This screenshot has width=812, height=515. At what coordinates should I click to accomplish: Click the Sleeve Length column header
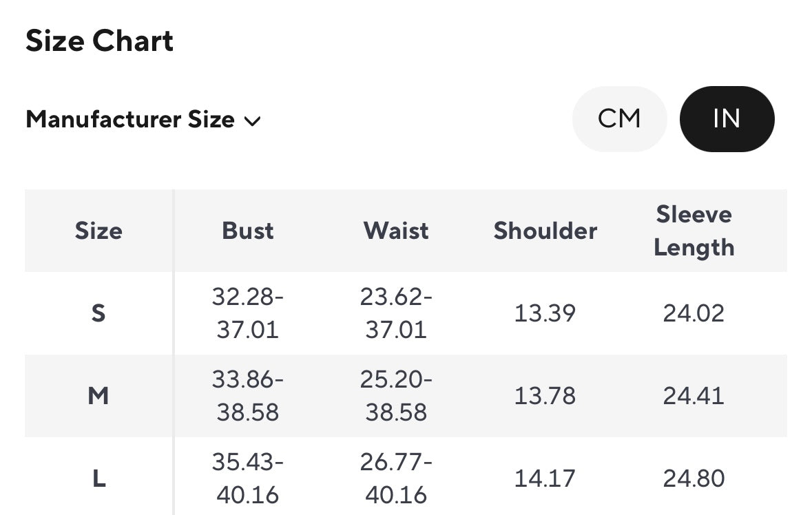[x=694, y=231]
